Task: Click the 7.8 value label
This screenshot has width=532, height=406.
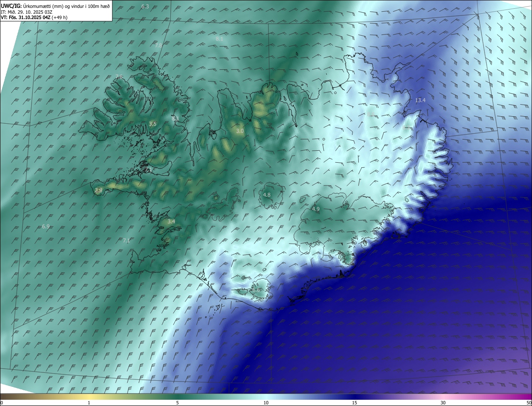Action: coord(158,46)
